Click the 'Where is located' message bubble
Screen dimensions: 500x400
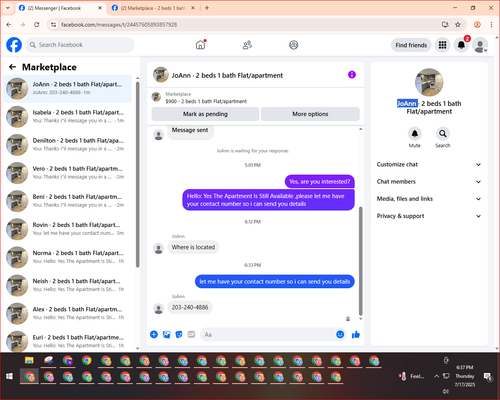193,247
